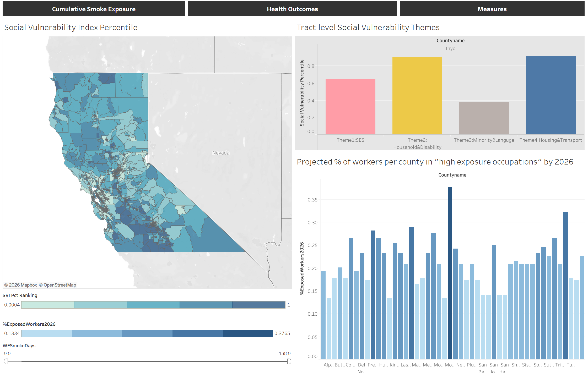Screen dimensions: 588x373
Task: Select the blue Theme4 Housing&Transport bar
Action: [x=551, y=95]
